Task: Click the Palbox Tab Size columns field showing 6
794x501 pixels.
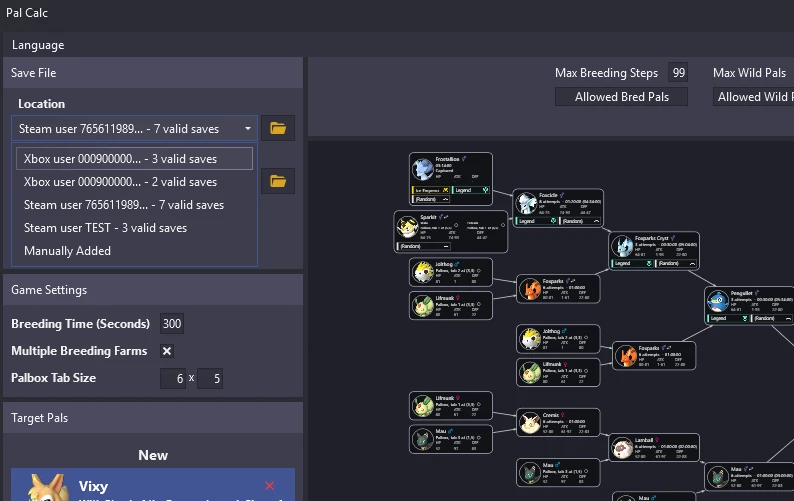Action: (x=173, y=378)
